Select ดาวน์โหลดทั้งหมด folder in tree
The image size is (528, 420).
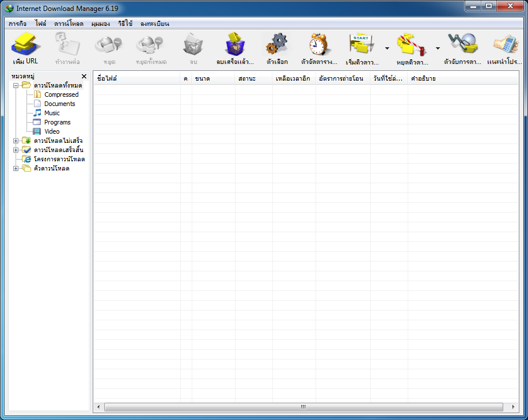pyautogui.click(x=58, y=85)
